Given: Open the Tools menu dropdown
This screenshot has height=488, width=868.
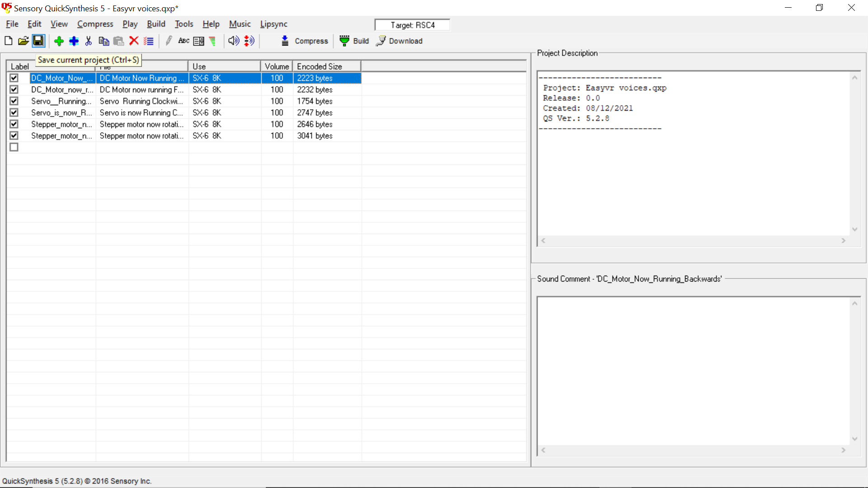Looking at the screenshot, I should click(183, 24).
